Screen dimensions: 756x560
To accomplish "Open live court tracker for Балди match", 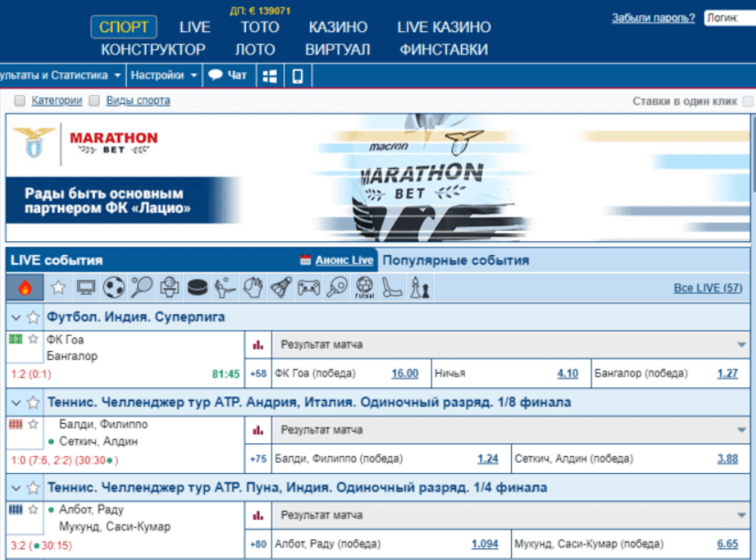I will [x=16, y=424].
